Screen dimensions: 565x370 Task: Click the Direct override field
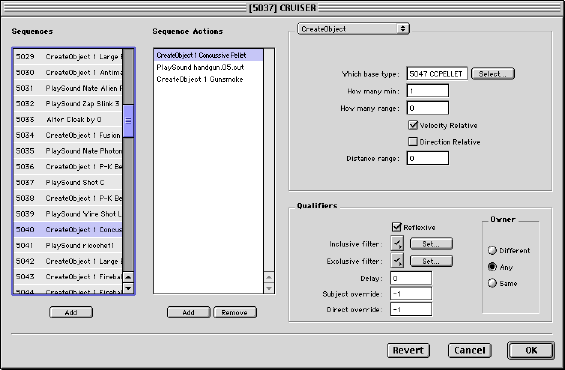pyautogui.click(x=411, y=309)
